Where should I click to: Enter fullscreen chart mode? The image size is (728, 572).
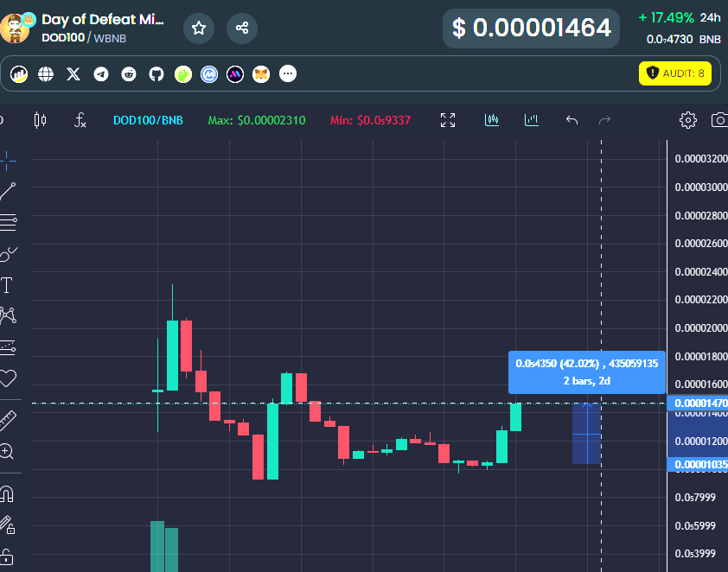point(447,120)
